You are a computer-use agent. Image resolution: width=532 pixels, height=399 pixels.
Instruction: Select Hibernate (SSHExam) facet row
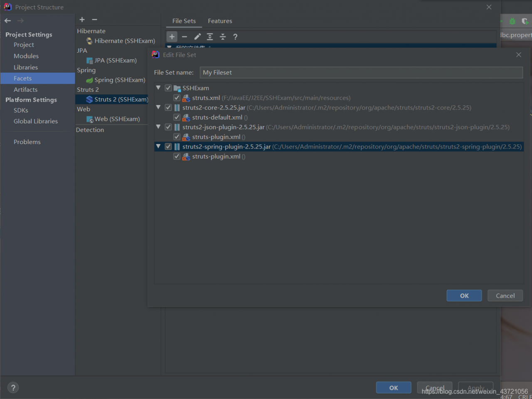118,41
